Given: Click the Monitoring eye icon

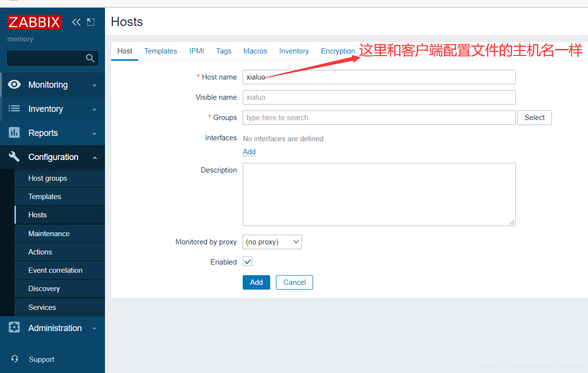Looking at the screenshot, I should [14, 84].
